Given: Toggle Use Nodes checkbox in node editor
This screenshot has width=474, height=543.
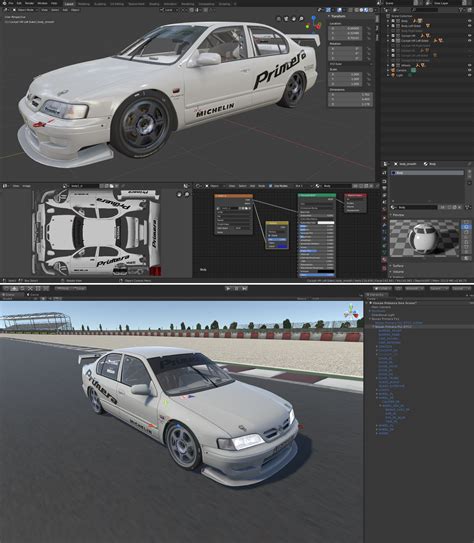Looking at the screenshot, I should coord(271,186).
